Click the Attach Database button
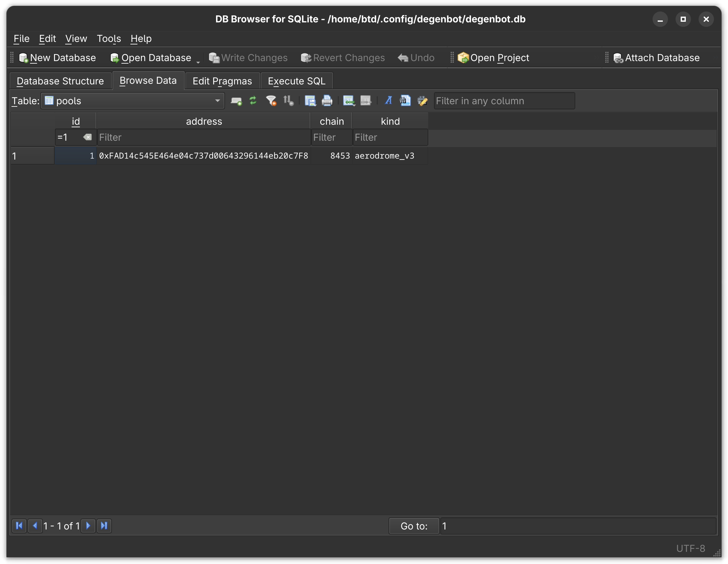 (x=656, y=58)
